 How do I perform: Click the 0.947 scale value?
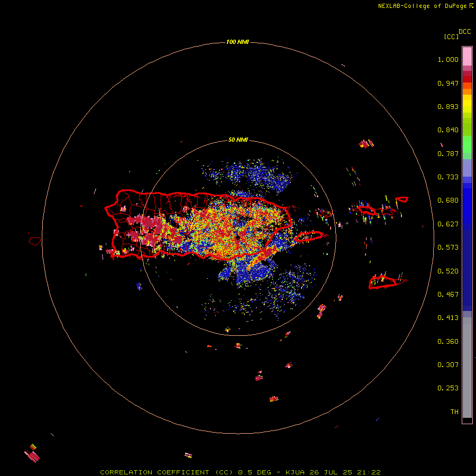click(448, 83)
